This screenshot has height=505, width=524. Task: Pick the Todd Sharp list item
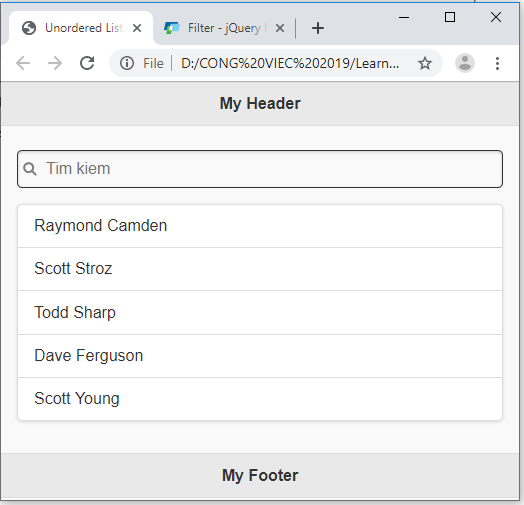pyautogui.click(x=260, y=312)
